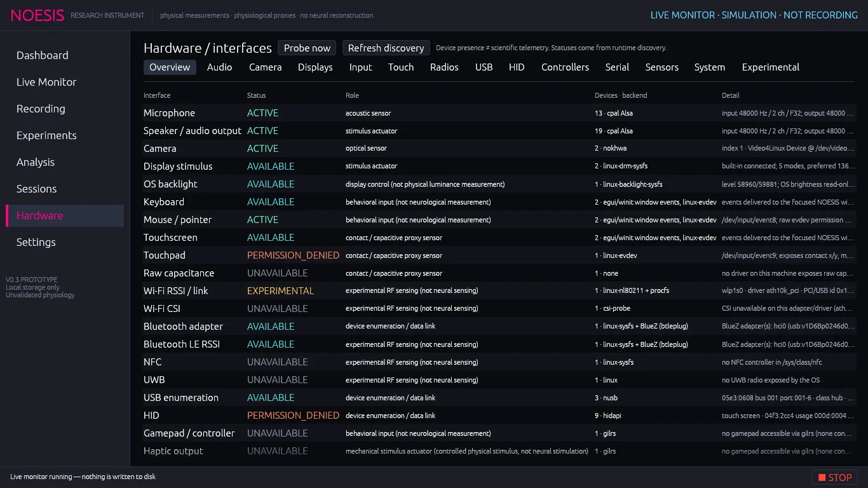Click the Speaker / audio output row name

[x=193, y=131]
